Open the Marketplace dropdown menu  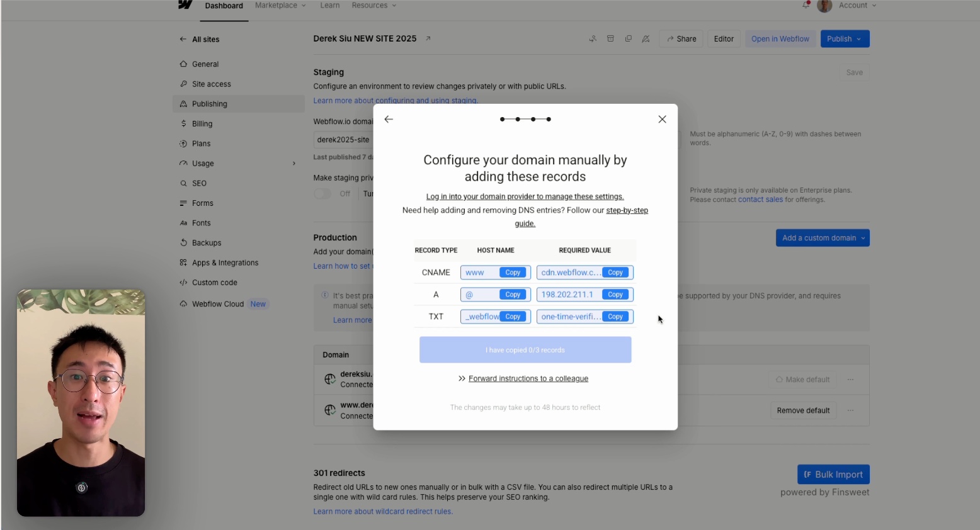(280, 5)
